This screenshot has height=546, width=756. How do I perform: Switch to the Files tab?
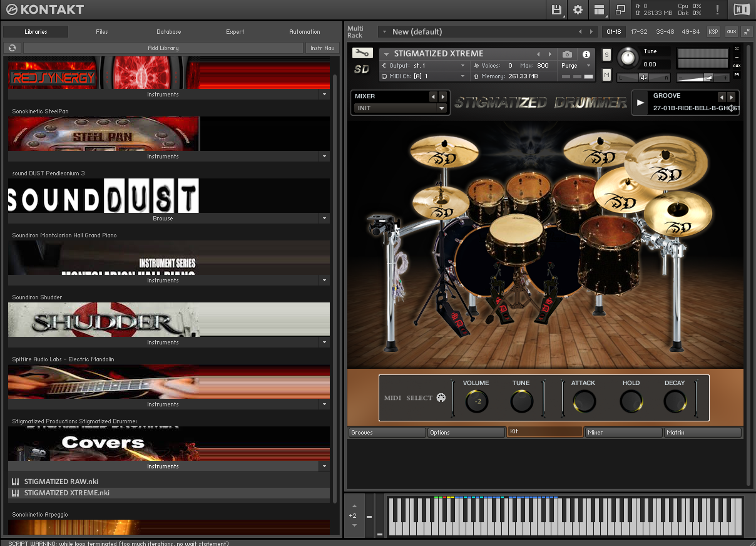click(102, 31)
